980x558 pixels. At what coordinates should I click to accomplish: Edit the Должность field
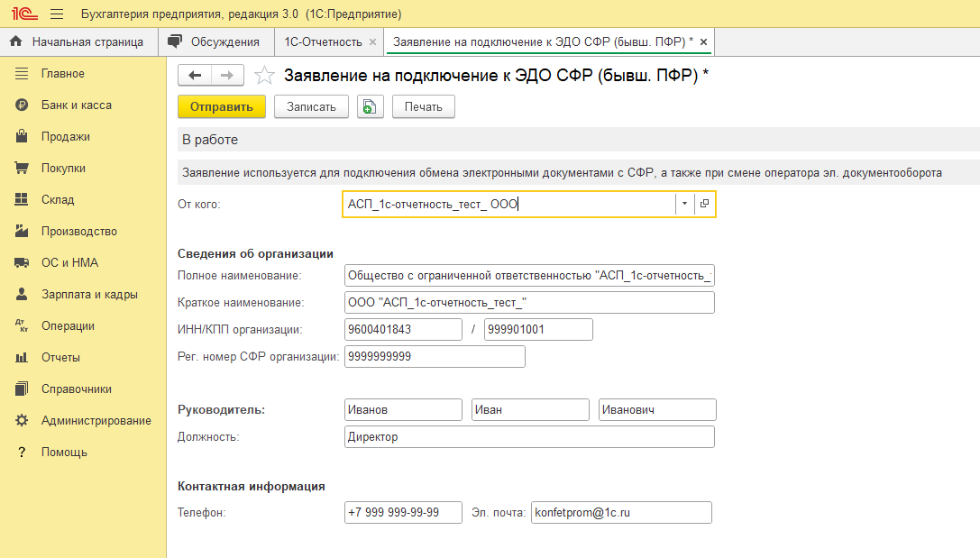tap(529, 437)
